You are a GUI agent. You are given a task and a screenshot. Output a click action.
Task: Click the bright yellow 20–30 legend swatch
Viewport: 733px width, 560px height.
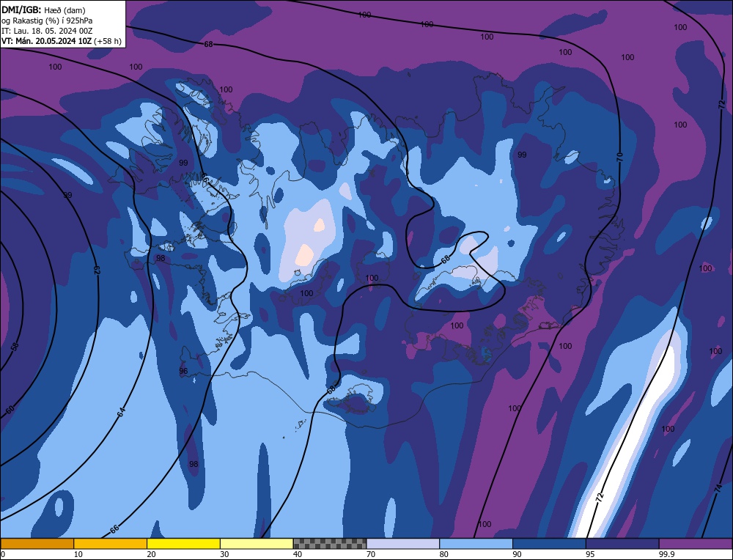click(x=183, y=543)
